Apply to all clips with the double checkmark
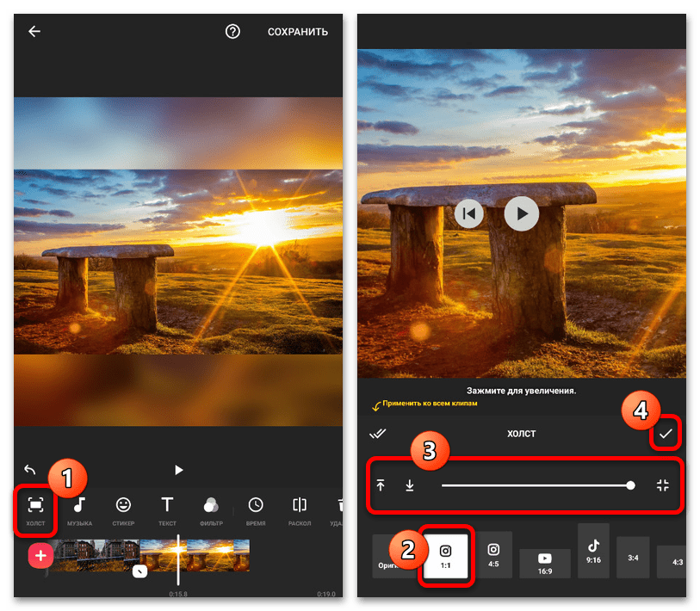The height and width of the screenshot is (611, 700). (377, 434)
